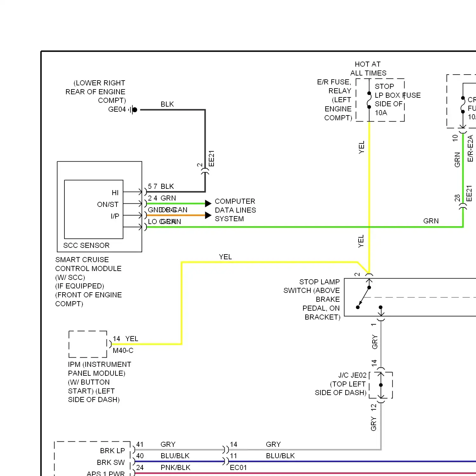Click pin "10" at the E/R-E2A connector
This screenshot has width=476, height=476.
pos(455,138)
